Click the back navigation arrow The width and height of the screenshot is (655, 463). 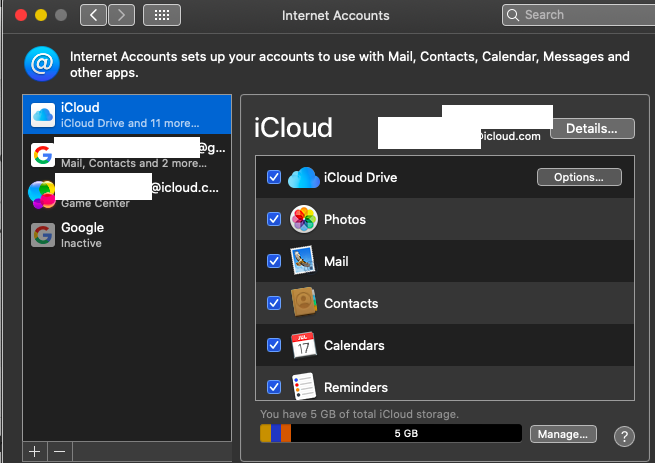[94, 15]
